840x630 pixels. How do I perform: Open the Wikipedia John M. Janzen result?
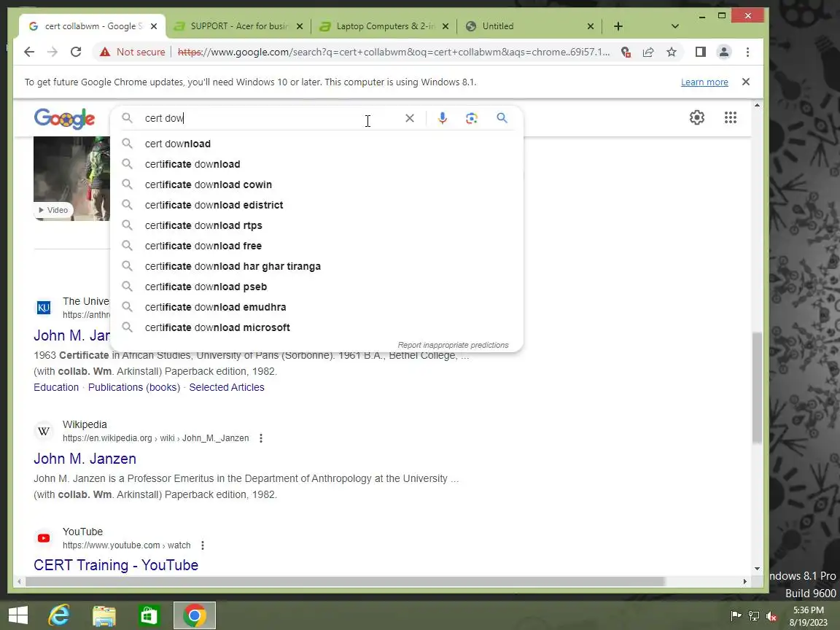(85, 459)
